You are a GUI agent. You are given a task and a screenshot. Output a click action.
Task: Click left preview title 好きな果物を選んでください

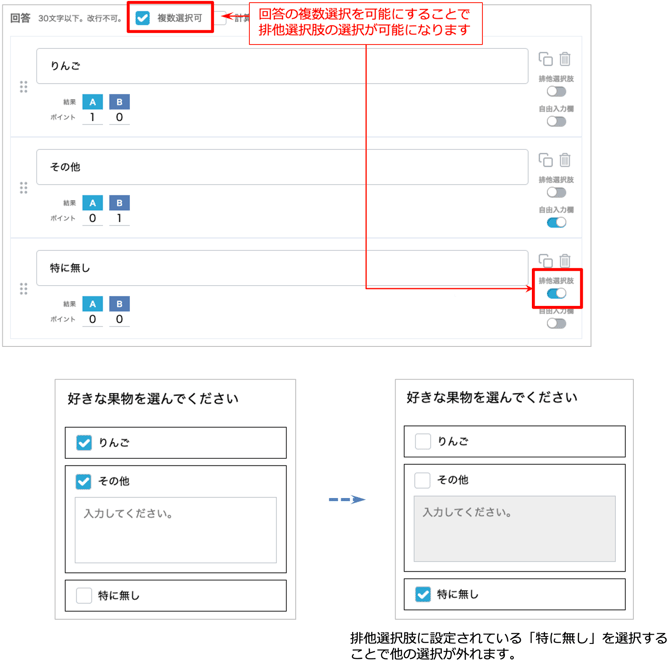(x=153, y=399)
